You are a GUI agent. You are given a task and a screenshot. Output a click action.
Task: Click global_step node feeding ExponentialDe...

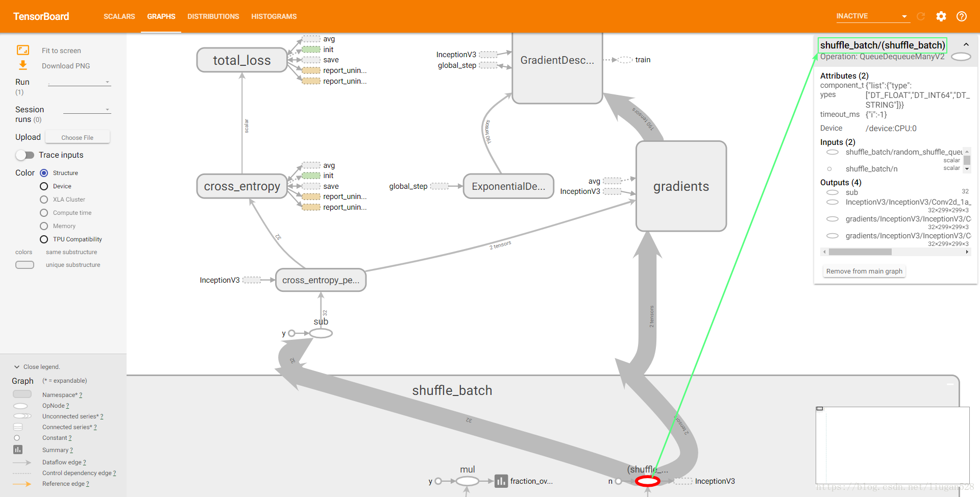(439, 186)
